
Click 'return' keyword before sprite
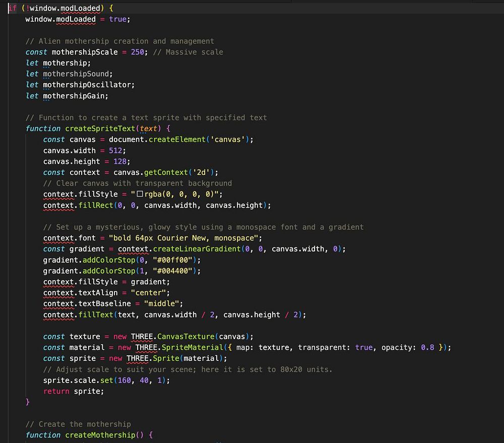(56, 391)
